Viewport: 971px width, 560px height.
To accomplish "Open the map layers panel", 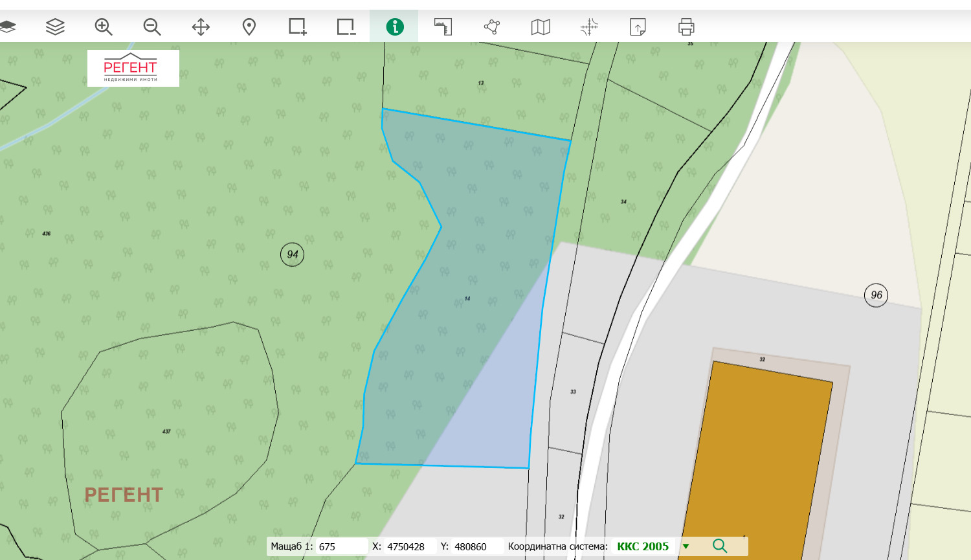I will click(x=55, y=27).
